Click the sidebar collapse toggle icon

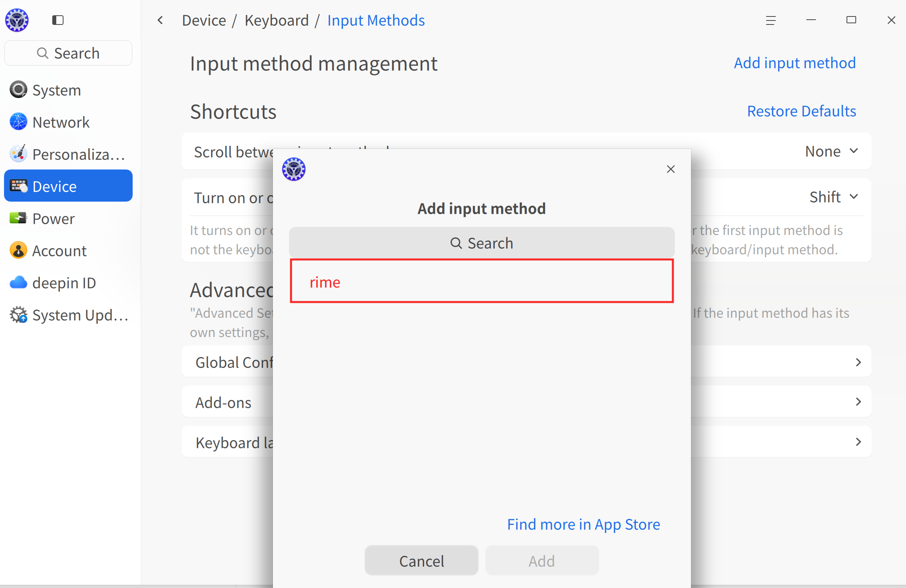[x=58, y=20]
